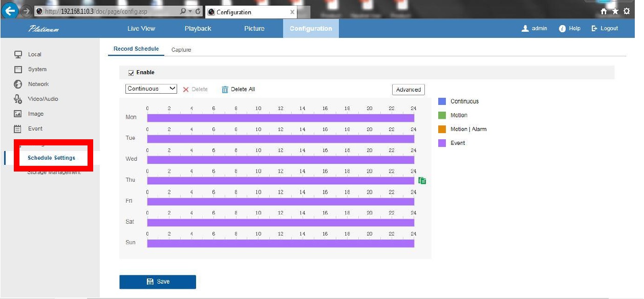Click Monday's purple schedule timeline bar
Image resolution: width=644 pixels, height=299 pixels.
[281, 118]
